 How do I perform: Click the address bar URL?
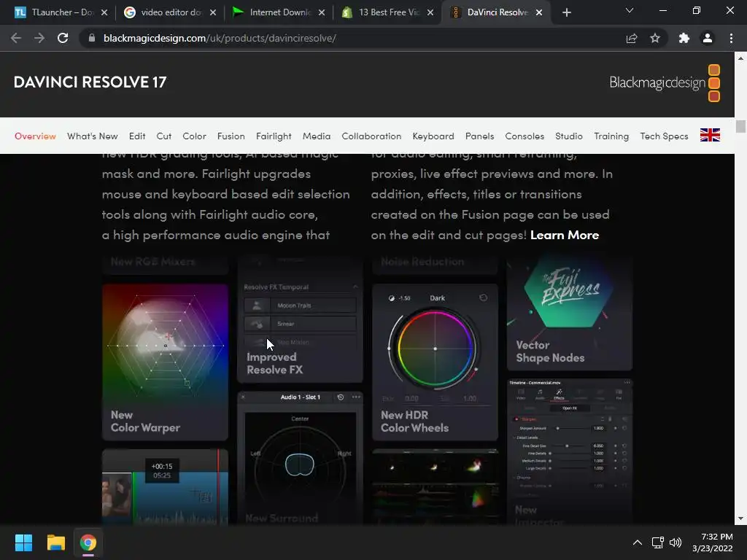tap(220, 38)
